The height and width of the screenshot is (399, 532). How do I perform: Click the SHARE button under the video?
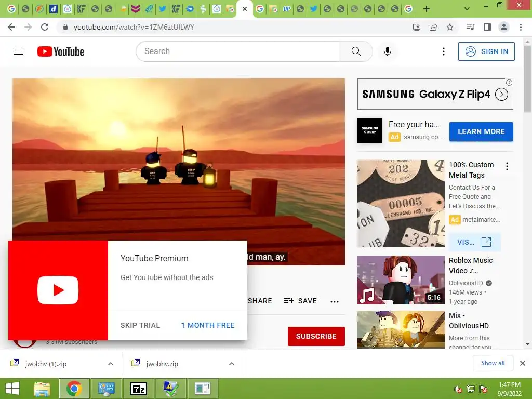pyautogui.click(x=260, y=301)
